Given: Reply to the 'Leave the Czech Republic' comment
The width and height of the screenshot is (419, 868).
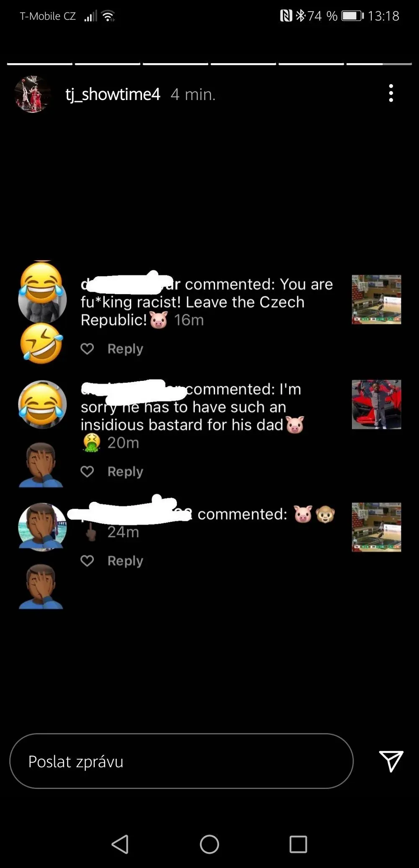Looking at the screenshot, I should pyautogui.click(x=125, y=349).
